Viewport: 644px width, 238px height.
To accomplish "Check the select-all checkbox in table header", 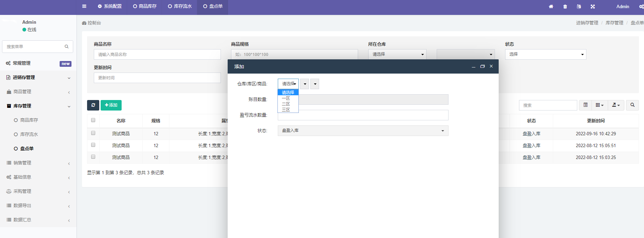I will click(93, 120).
